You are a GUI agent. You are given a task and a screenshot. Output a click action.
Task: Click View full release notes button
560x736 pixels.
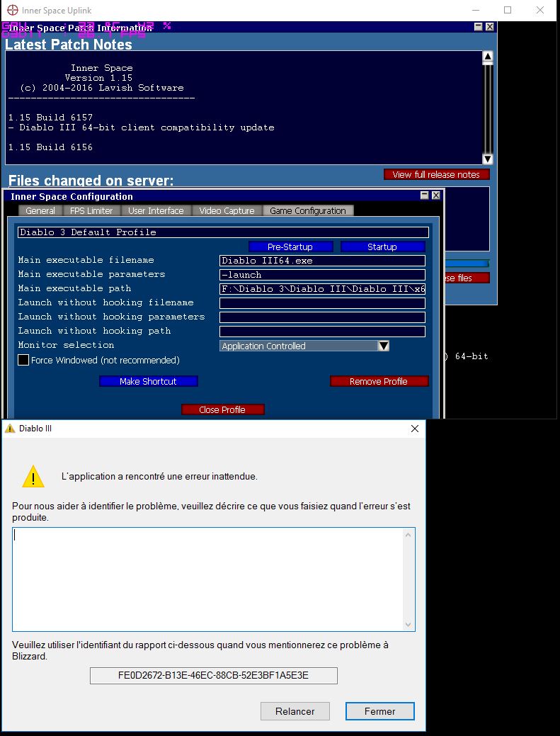(436, 174)
